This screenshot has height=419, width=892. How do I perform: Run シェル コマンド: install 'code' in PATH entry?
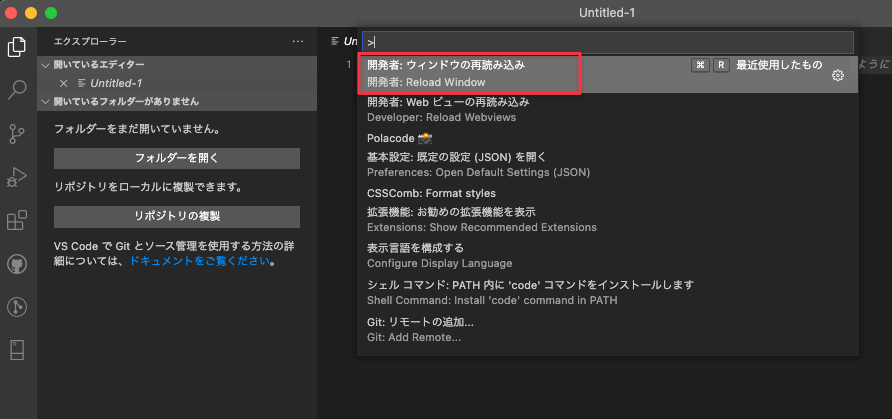tap(608, 292)
